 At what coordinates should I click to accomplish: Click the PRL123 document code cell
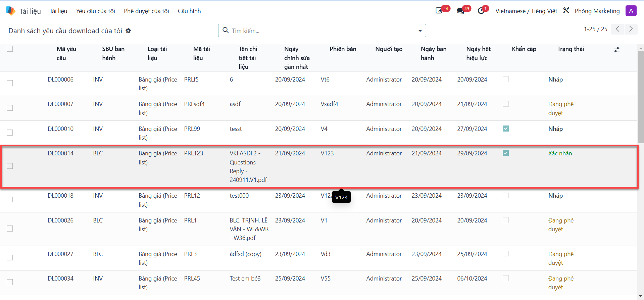tap(194, 153)
